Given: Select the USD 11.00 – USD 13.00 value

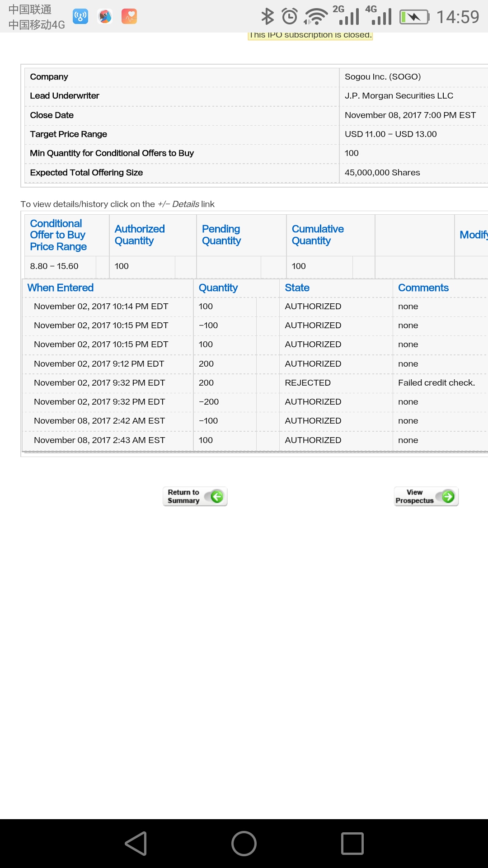Looking at the screenshot, I should pos(391,134).
